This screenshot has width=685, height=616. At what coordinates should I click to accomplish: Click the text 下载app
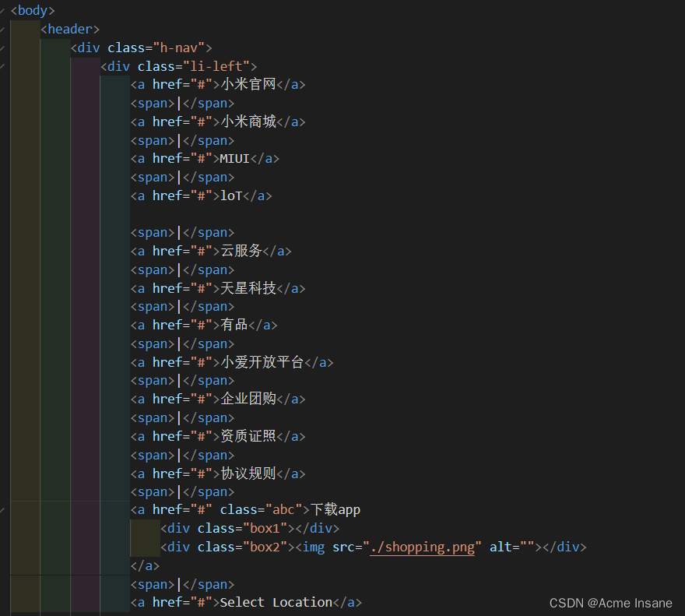pyautogui.click(x=335, y=510)
